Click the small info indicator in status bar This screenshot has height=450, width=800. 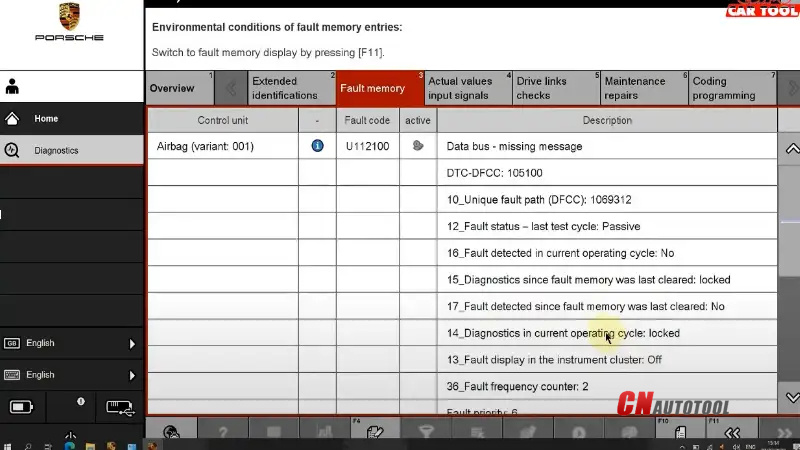tap(81, 402)
